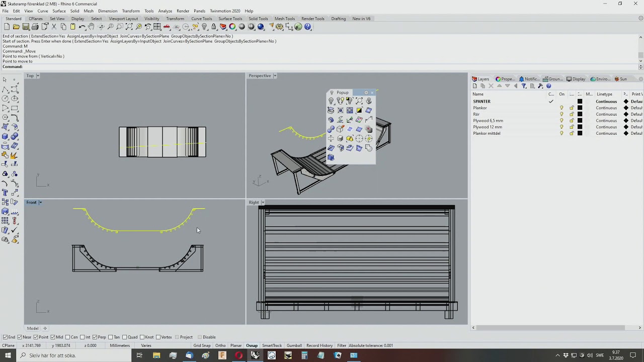
Task: Click the Windows Calculator icon in taskbar
Action: tap(304, 355)
